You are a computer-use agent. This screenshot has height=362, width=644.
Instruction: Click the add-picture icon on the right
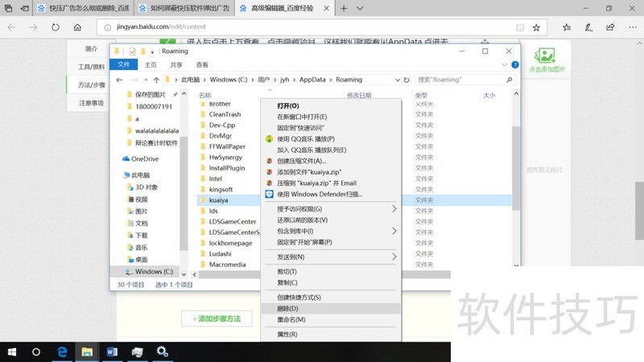[x=547, y=56]
